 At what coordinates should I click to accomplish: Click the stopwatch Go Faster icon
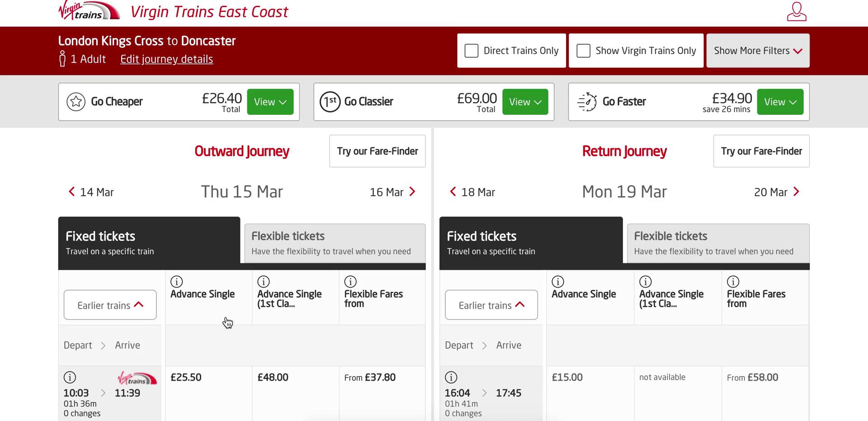(x=586, y=102)
